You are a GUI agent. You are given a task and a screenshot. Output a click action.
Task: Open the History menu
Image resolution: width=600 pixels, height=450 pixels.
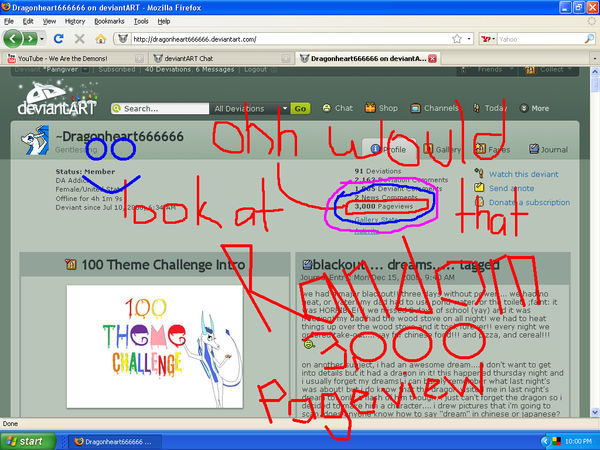pyautogui.click(x=75, y=21)
